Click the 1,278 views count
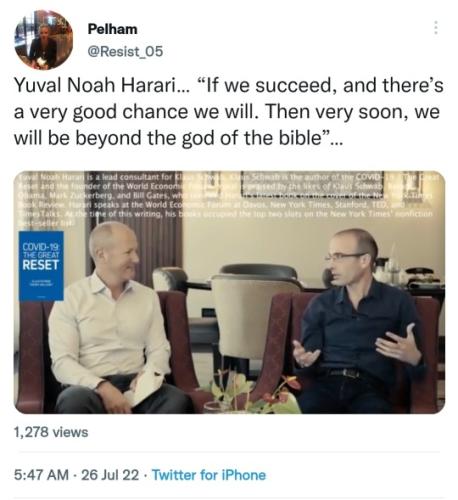The image size is (458, 500). point(51,432)
